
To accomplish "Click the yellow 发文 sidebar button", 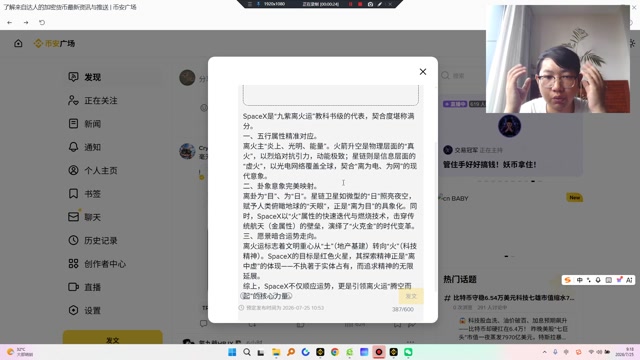I will pos(113,338).
